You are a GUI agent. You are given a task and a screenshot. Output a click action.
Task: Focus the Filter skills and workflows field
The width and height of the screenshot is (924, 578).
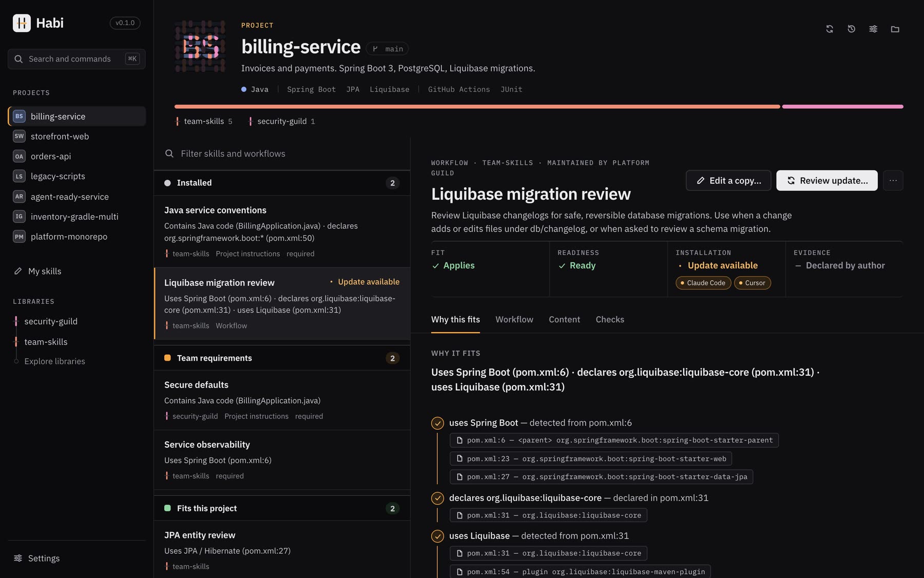pos(282,153)
